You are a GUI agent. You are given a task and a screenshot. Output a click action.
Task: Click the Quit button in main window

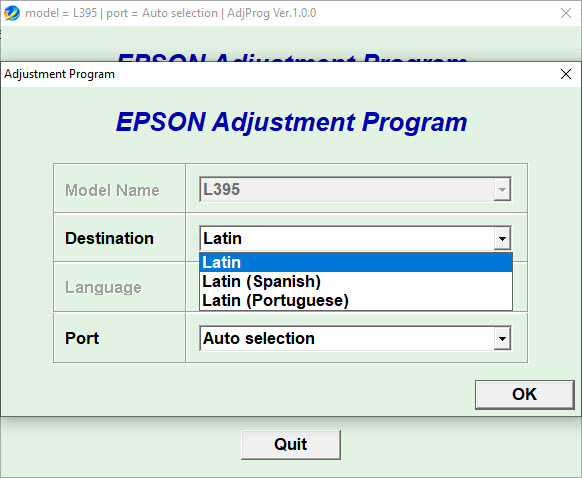291,445
